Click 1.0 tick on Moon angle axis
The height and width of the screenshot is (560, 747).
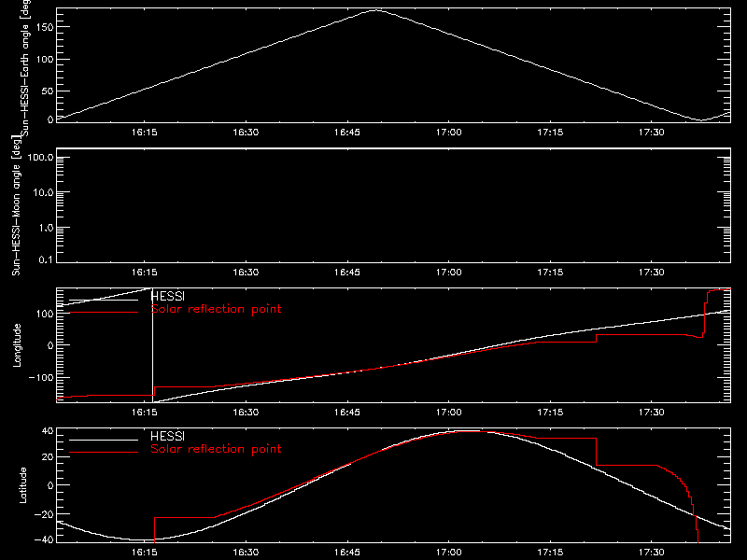46,228
